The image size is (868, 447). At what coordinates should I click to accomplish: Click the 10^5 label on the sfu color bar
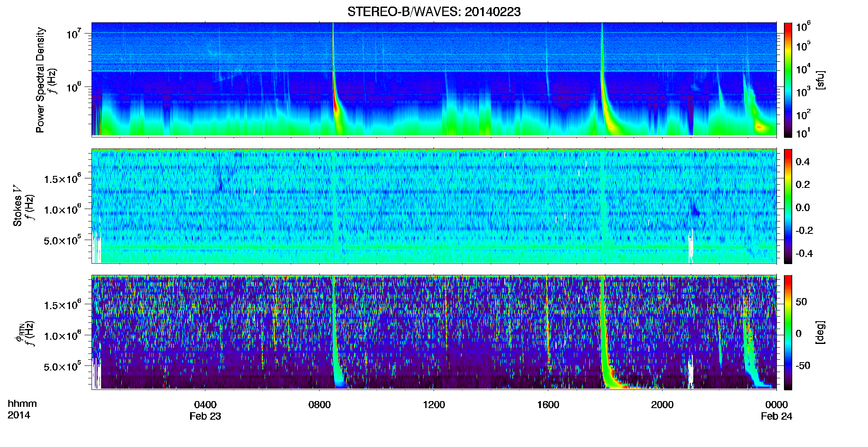[x=803, y=46]
